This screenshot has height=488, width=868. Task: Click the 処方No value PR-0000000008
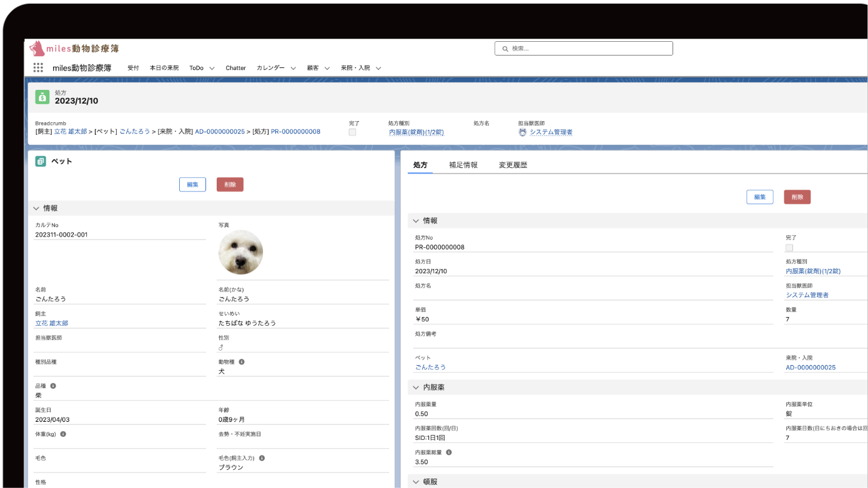point(440,247)
